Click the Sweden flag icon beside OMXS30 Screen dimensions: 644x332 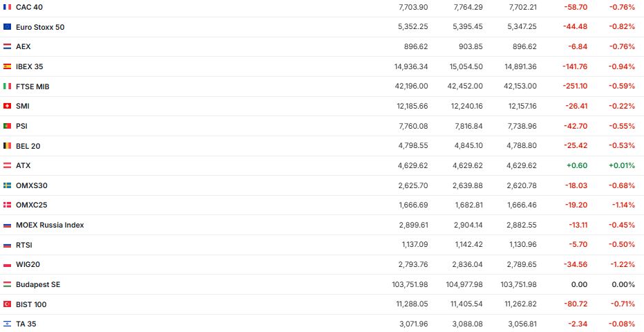(x=7, y=185)
